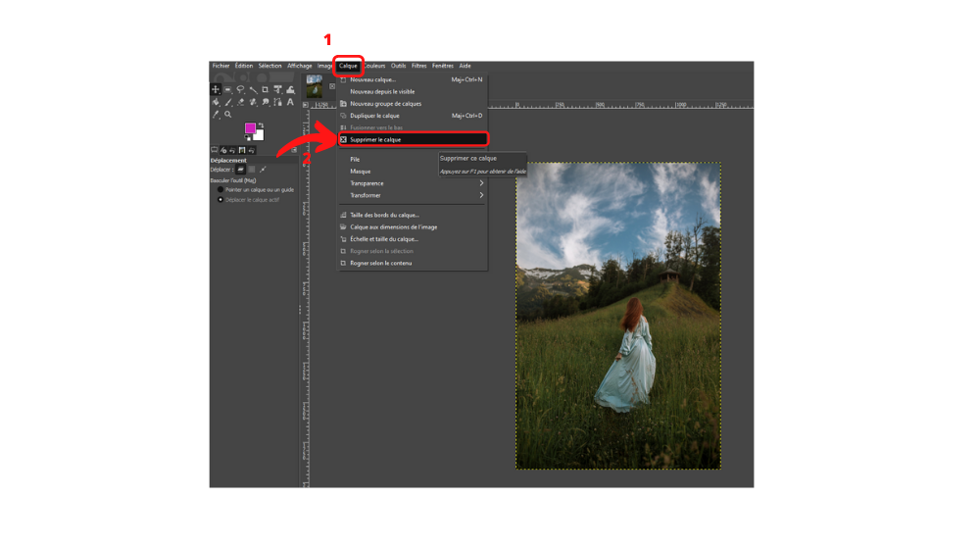Select the Warp Transform tool
The image size is (980, 549).
(291, 89)
